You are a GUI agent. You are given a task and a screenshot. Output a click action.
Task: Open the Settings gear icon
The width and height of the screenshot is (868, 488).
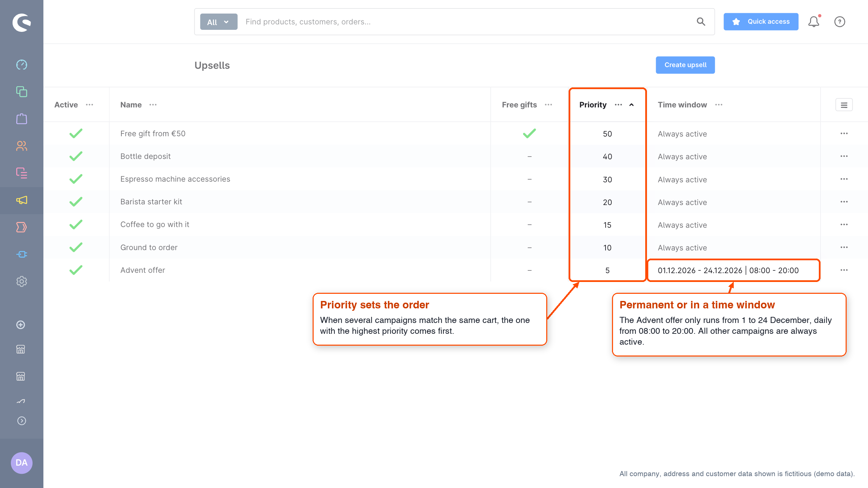coord(22,281)
